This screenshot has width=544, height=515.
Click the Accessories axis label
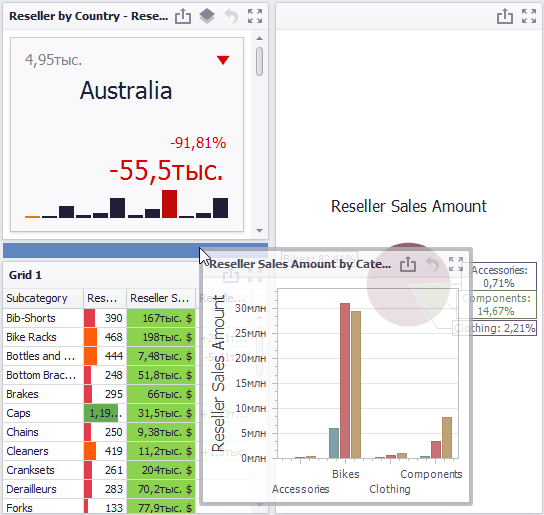pos(300,489)
